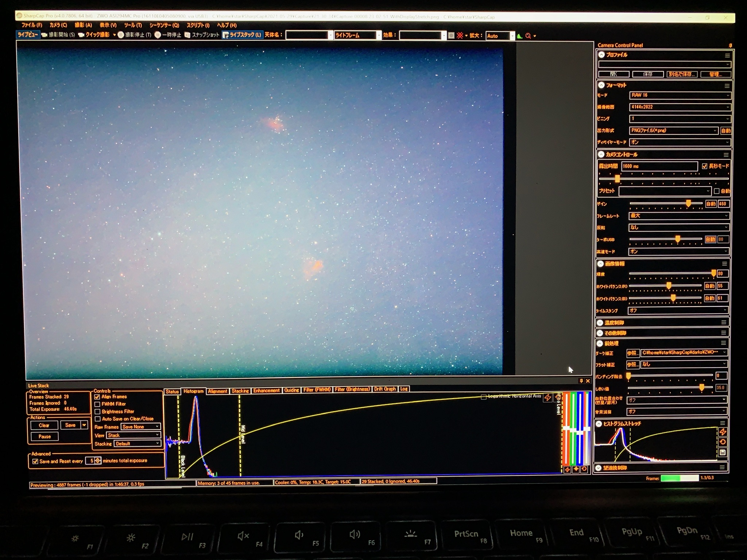Screen dimensions: 747x560
Task: Pin the Camera Control Panel
Action: point(730,45)
